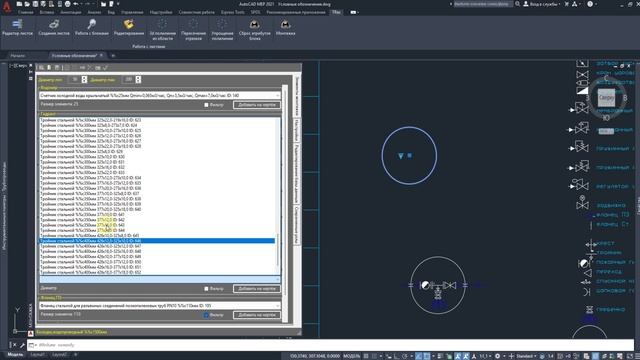Increase Диаметр мин spinner value

(x=84, y=78)
